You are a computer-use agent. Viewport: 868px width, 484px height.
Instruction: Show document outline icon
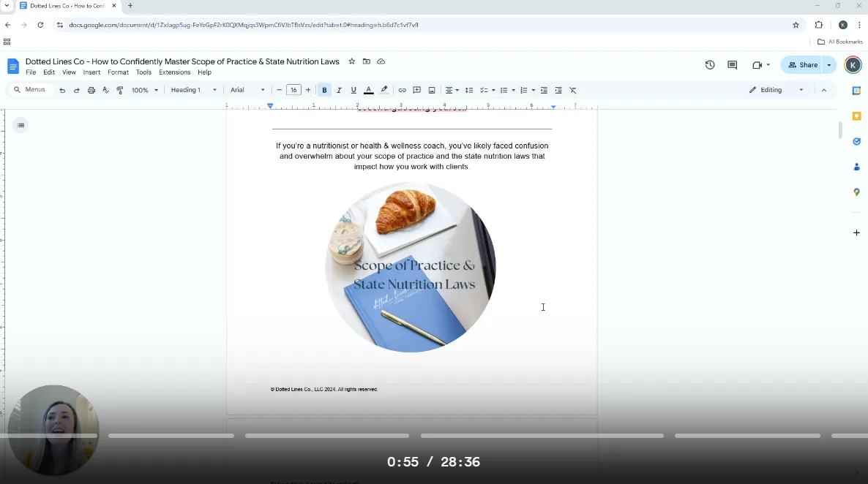click(20, 126)
